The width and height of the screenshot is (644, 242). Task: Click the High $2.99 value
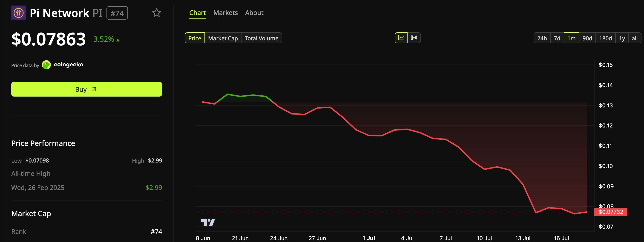155,161
